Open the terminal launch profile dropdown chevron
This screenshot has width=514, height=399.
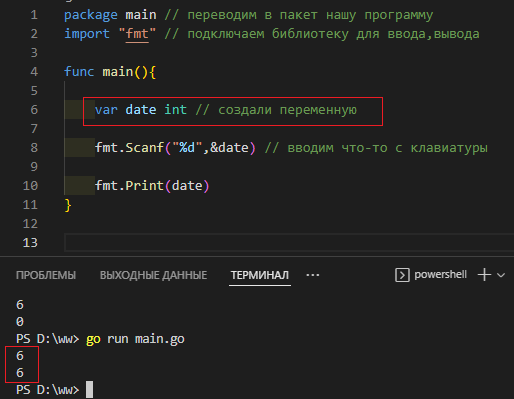click(x=501, y=275)
